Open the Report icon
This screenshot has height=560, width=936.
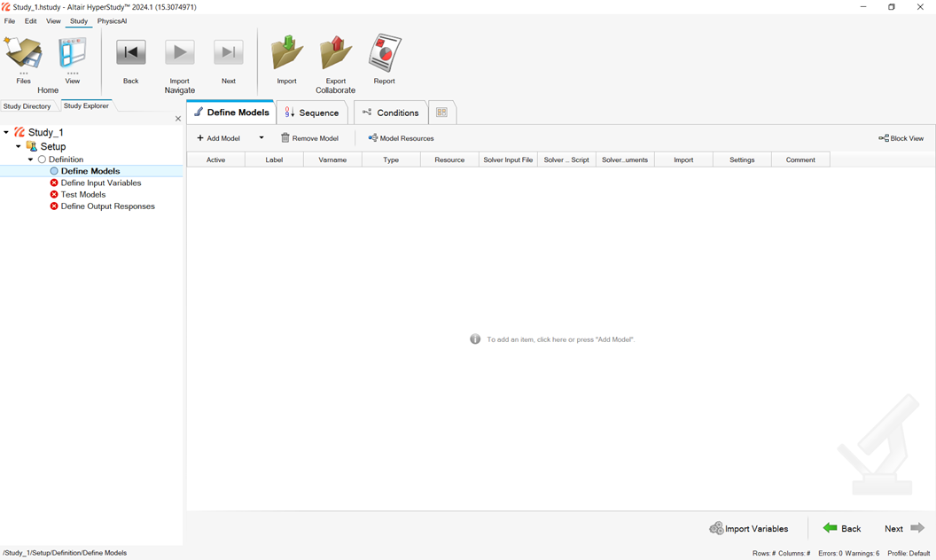click(x=385, y=52)
